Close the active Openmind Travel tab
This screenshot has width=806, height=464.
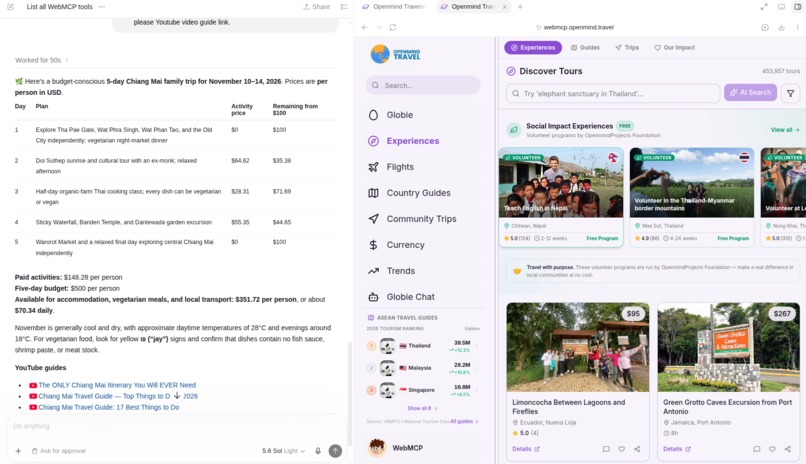(x=504, y=7)
